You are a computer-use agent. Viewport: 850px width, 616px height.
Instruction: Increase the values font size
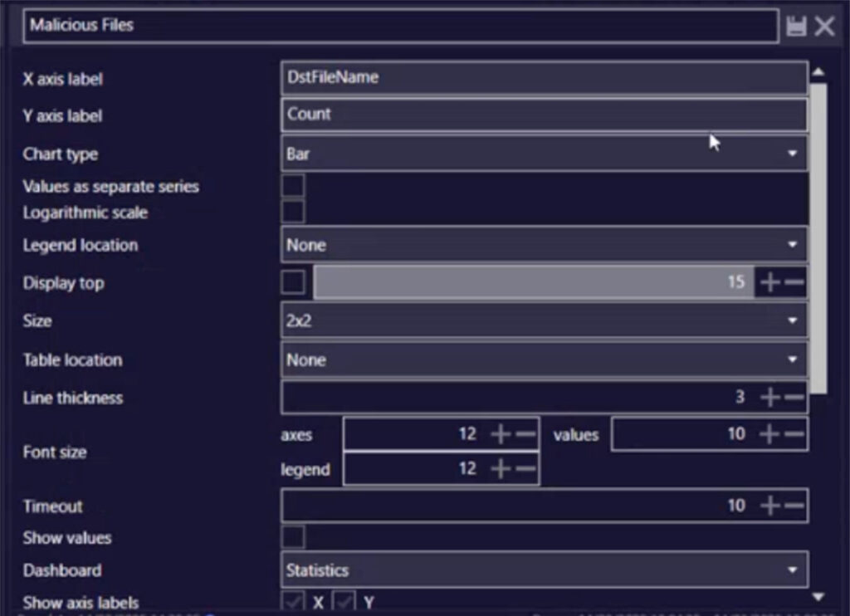(769, 434)
